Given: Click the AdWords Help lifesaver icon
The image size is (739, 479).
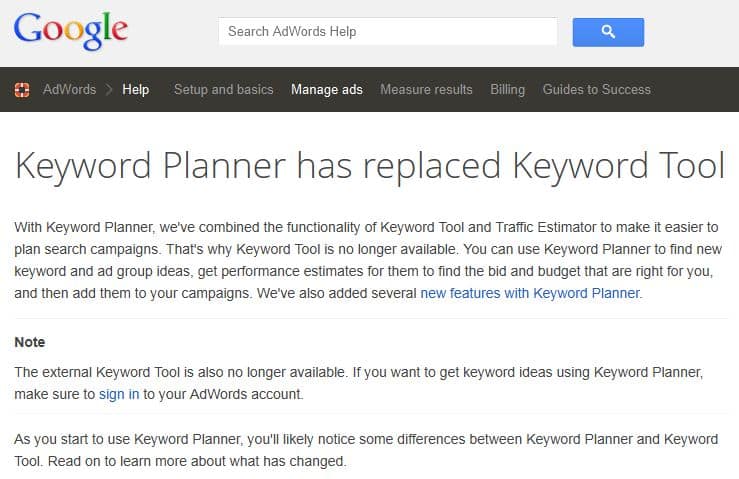Looking at the screenshot, I should tap(22, 90).
